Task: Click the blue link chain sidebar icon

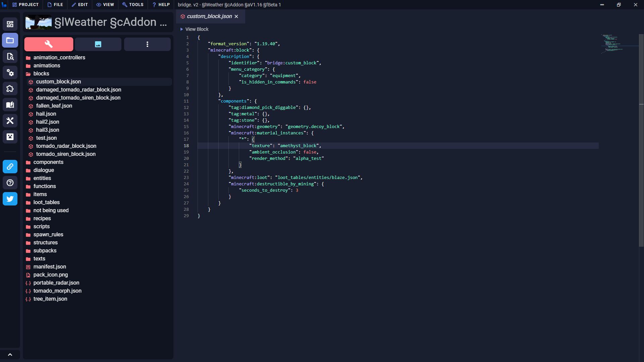Action: 10,167
